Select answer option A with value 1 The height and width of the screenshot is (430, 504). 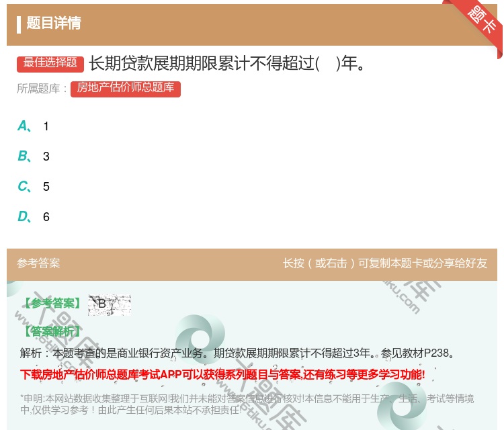pos(33,126)
